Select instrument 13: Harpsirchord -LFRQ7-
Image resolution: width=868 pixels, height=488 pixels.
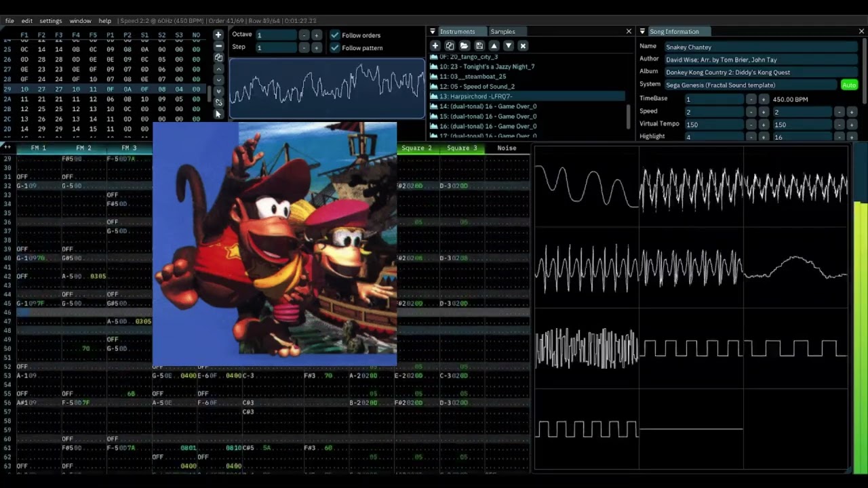526,96
